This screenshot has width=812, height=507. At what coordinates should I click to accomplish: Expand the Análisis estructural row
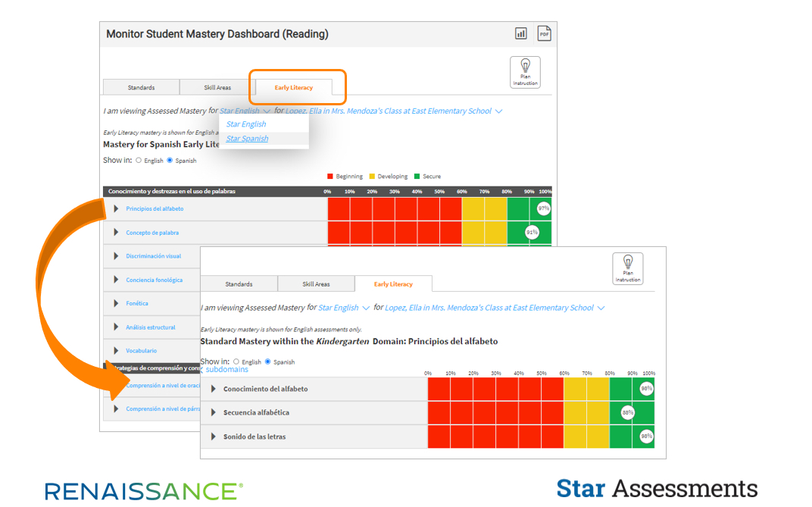116,327
